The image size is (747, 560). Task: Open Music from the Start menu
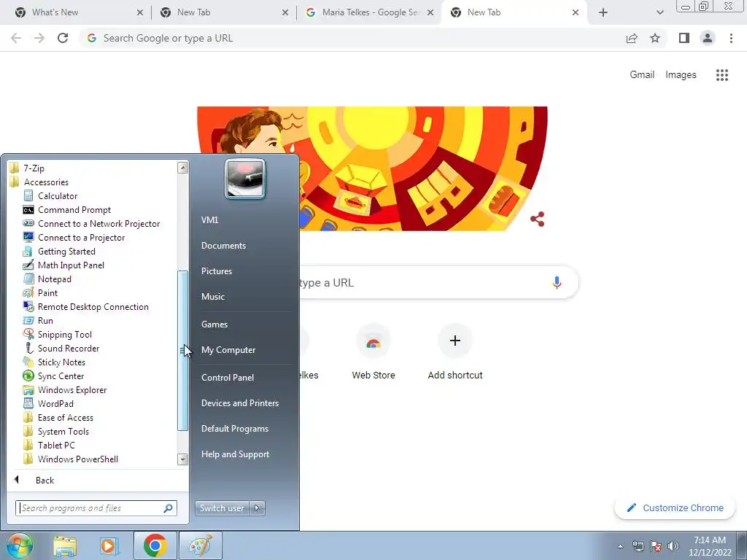[213, 297]
